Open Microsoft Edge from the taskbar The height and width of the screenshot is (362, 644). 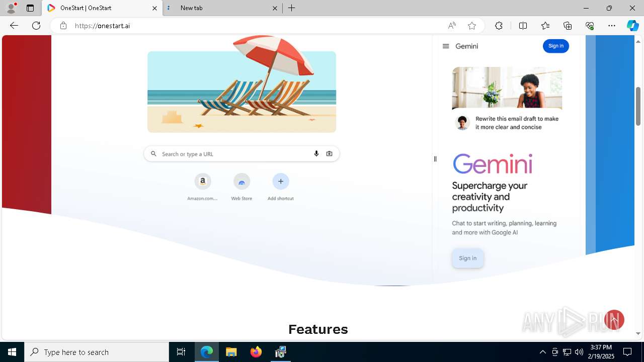pyautogui.click(x=207, y=352)
